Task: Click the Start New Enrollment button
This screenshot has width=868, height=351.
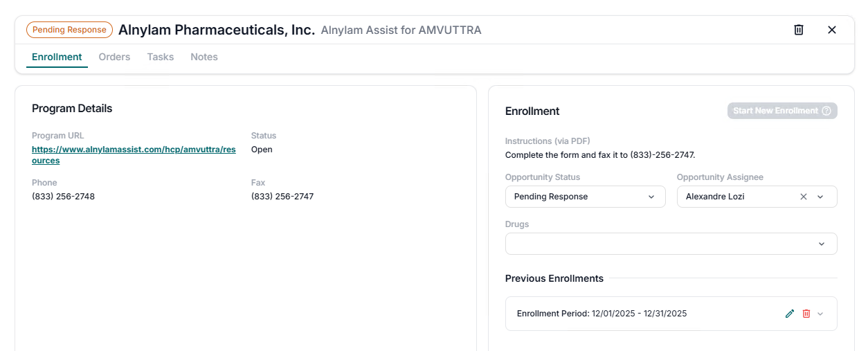Action: (x=775, y=111)
